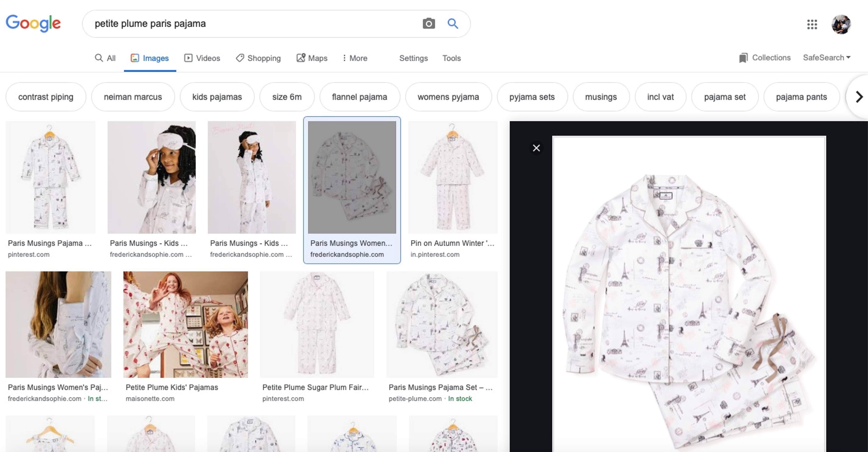
Task: Open Collections bookmark icon
Action: click(743, 58)
